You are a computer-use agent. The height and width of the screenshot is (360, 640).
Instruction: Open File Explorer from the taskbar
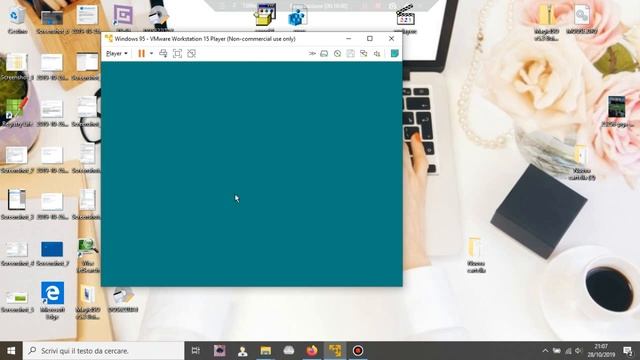coord(266,351)
